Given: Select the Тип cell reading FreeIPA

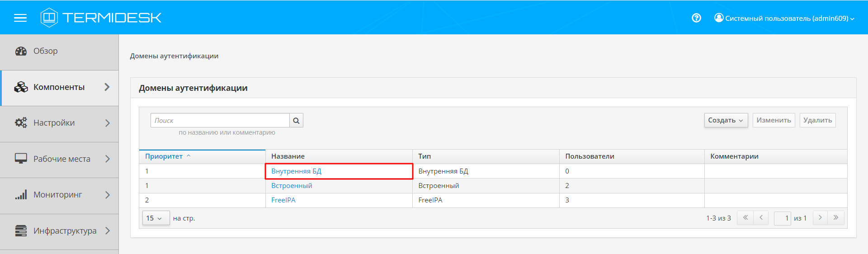Looking at the screenshot, I should tap(486, 200).
